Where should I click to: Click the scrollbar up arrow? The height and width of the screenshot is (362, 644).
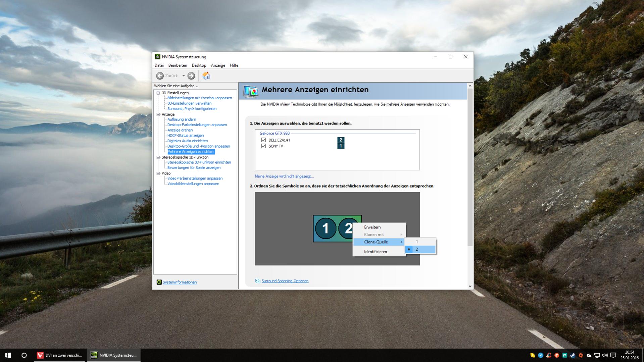tap(470, 86)
